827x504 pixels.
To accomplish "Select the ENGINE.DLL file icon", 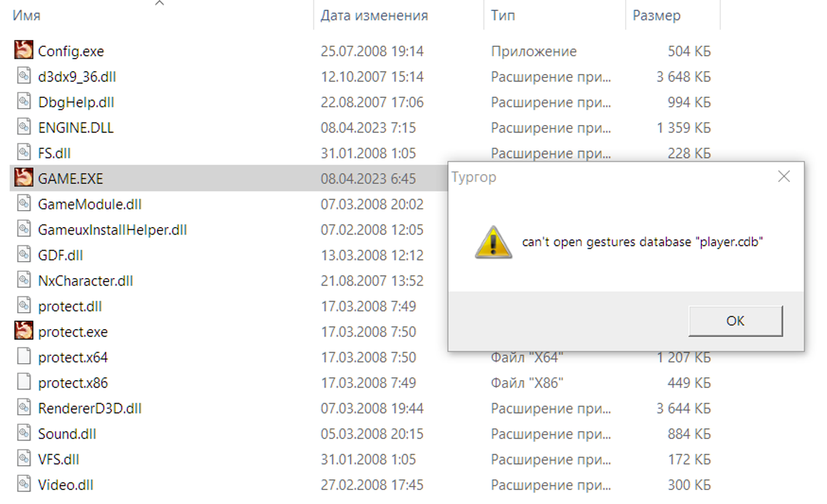I will pyautogui.click(x=23, y=127).
